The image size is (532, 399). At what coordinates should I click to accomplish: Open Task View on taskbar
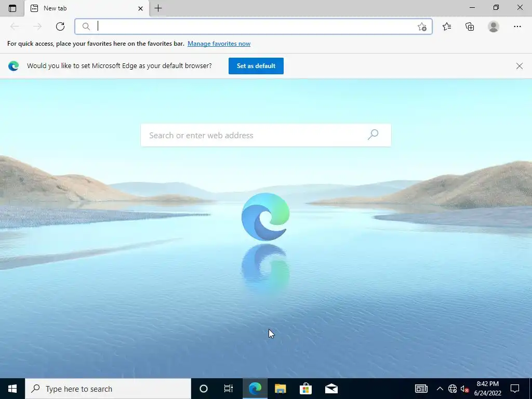(229, 389)
